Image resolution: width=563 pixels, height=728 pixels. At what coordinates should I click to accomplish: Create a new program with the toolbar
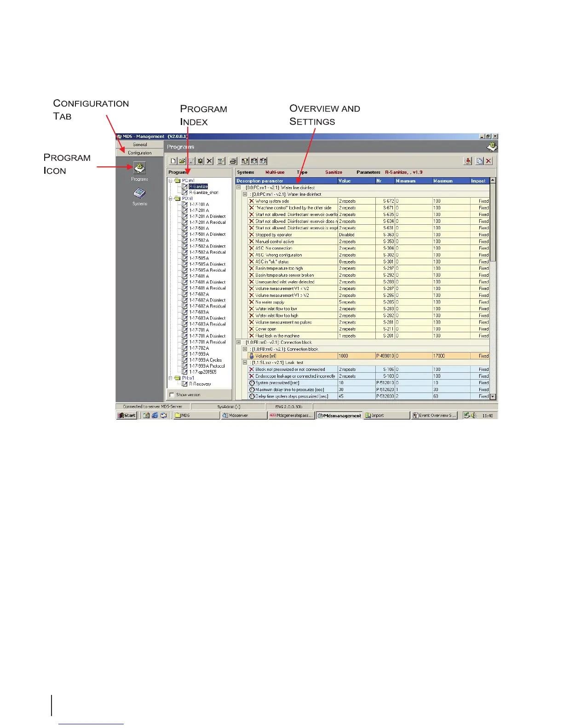point(173,161)
